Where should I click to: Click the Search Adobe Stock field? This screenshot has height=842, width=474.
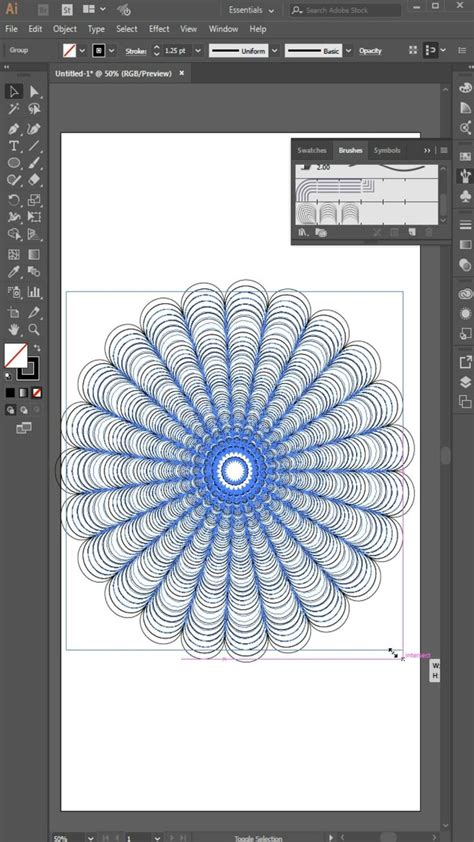[346, 10]
